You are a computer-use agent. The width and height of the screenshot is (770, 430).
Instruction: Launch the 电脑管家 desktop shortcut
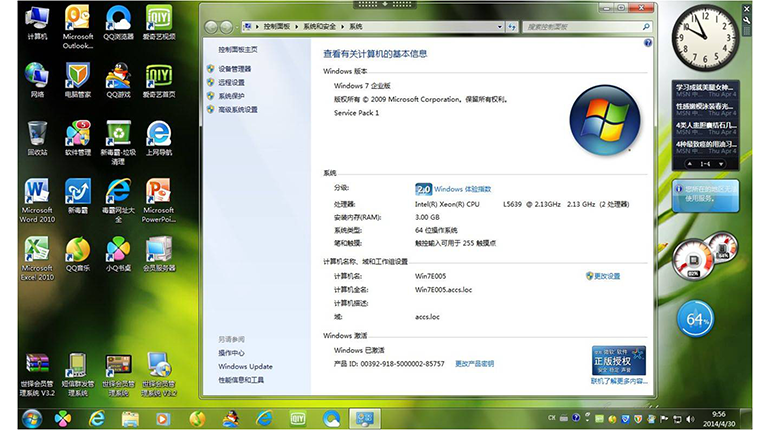pos(78,80)
